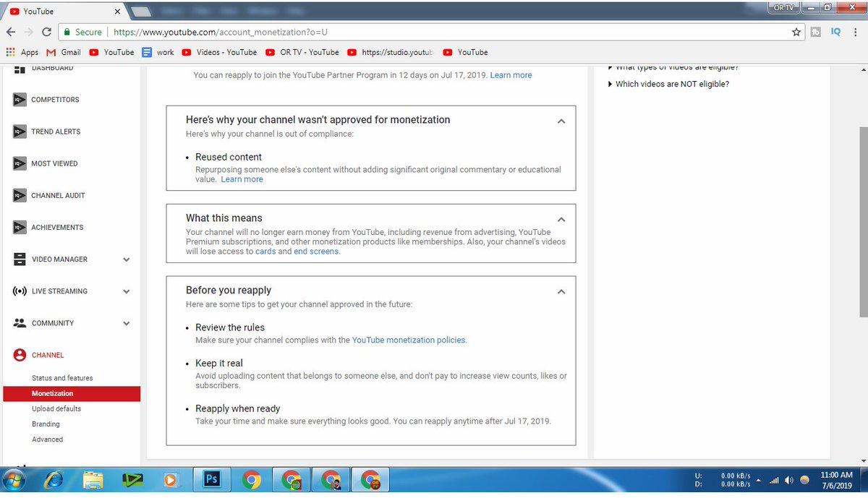Click the red Channel person icon
This screenshot has width=868, height=498.
(x=20, y=355)
